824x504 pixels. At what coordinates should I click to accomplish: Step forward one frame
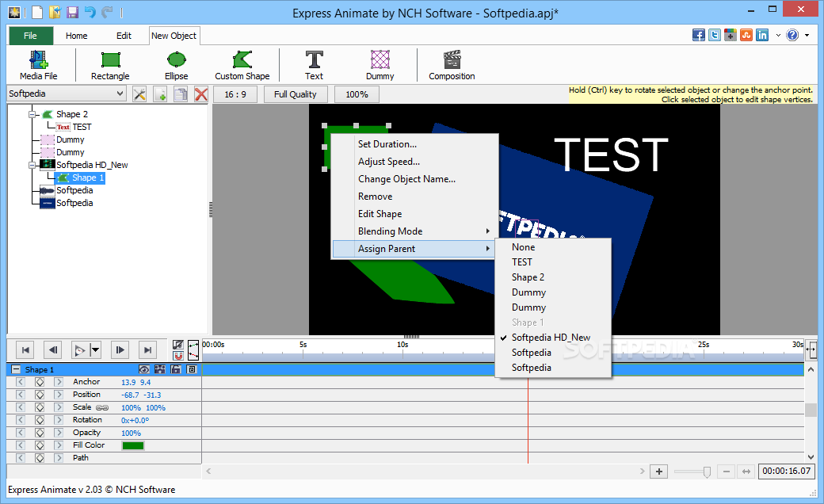tap(120, 350)
